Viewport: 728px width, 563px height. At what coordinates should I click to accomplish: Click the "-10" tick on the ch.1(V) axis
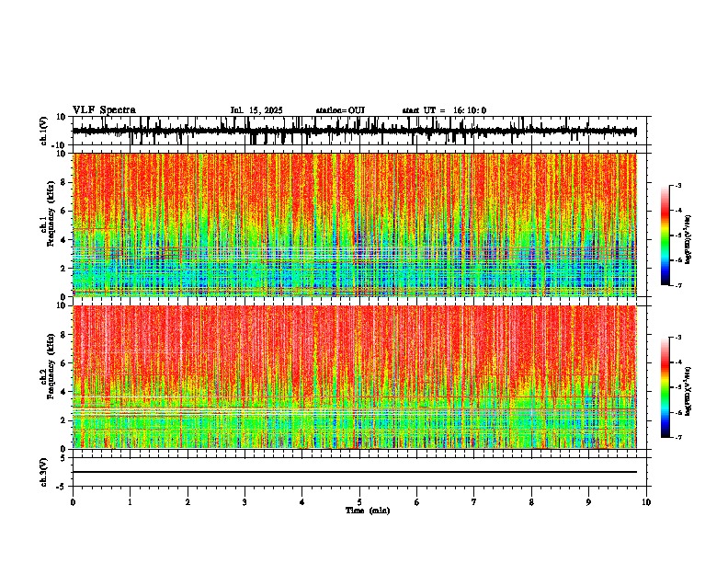[x=60, y=145]
